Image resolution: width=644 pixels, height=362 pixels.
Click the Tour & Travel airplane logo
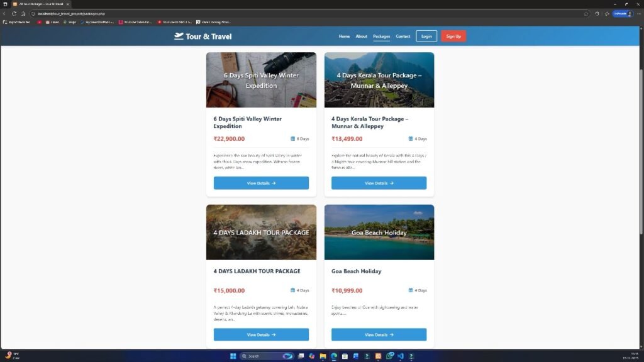(179, 36)
